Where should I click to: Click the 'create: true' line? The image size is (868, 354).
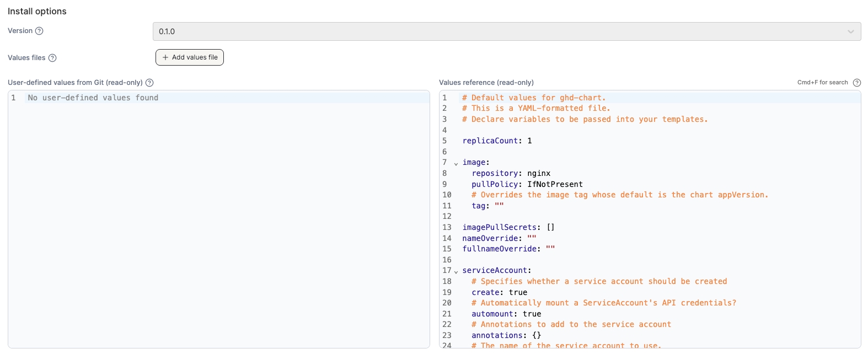click(x=499, y=292)
